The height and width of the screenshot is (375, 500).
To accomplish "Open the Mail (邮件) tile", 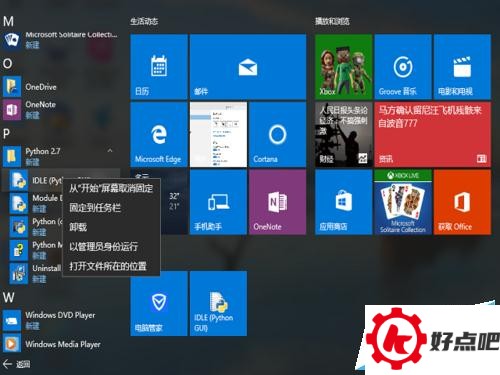I will coord(248,67).
